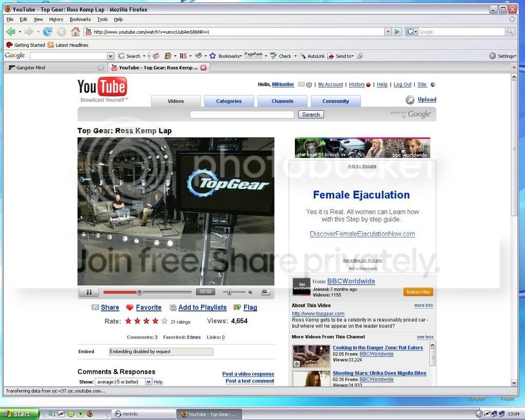
Task: Switch to Ventrilo in the taskbar
Action: (143, 414)
